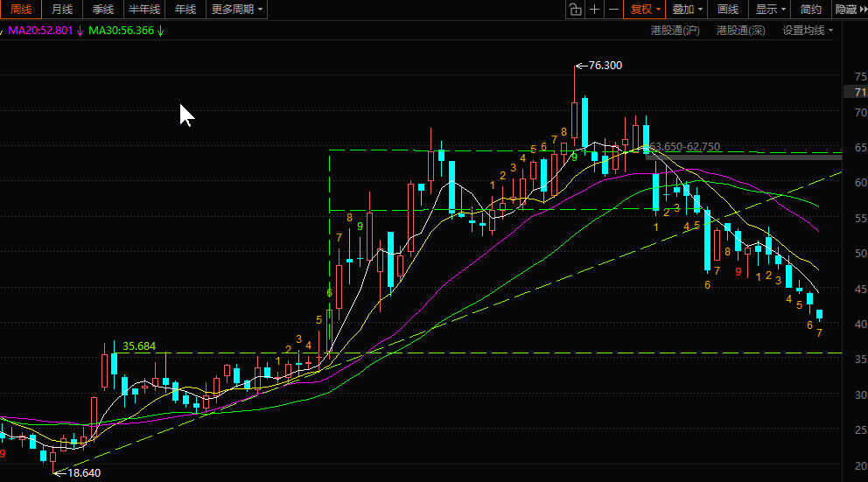Viewport: 868px width, 482px height.
Task: Click the 港股通(深) link
Action: point(740,31)
